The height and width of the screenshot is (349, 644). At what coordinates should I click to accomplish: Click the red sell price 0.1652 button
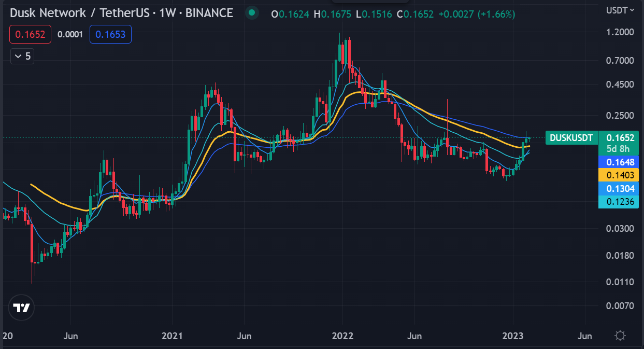pyautogui.click(x=30, y=35)
